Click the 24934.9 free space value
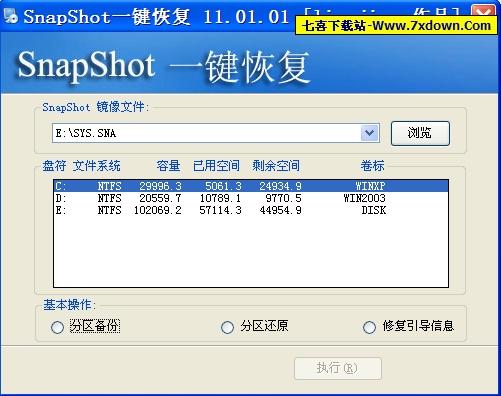The image size is (501, 396). tap(281, 186)
